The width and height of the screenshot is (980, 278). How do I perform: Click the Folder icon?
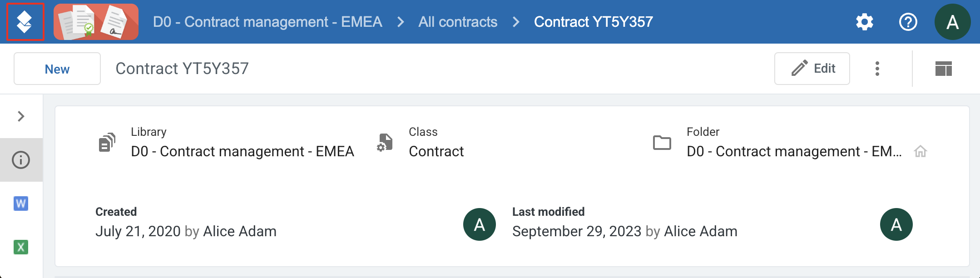pyautogui.click(x=662, y=143)
